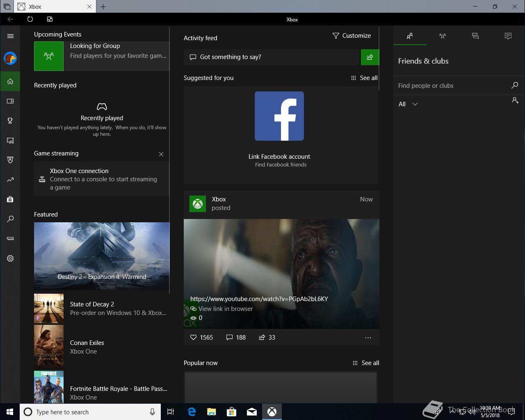Viewport: 525px width, 420px height.
Task: Click the YouTube link text on the post
Action: click(x=259, y=299)
